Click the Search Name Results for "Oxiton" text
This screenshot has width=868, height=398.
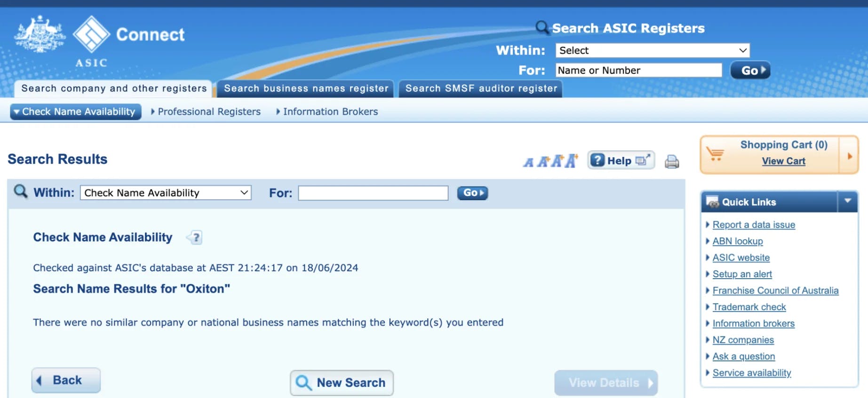tap(131, 289)
